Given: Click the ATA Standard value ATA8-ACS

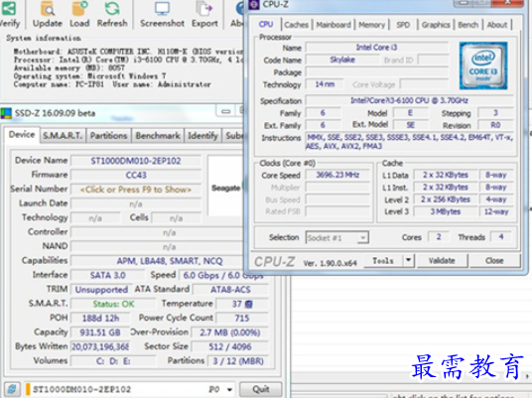Looking at the screenshot, I should coord(230,290).
